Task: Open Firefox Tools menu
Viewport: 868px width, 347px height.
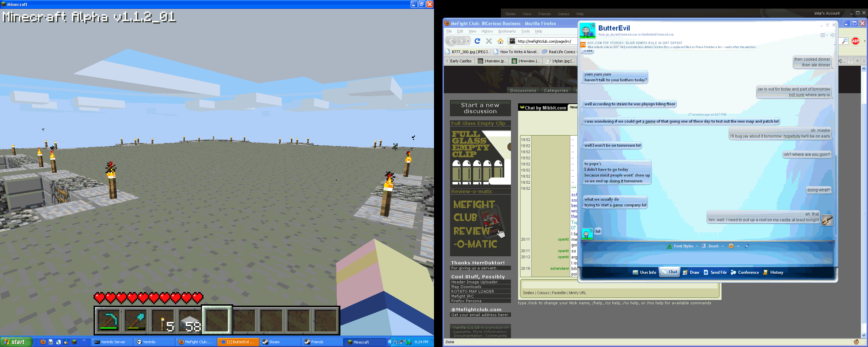Action: 525,31
